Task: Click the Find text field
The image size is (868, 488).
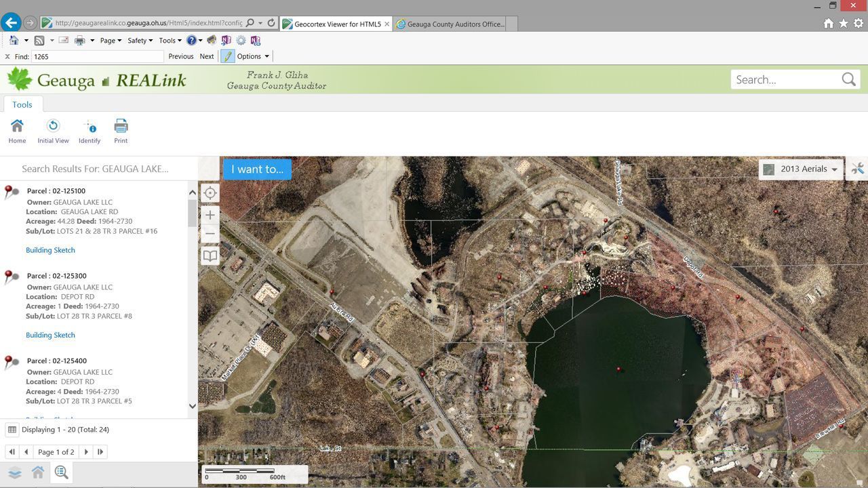Action: click(98, 56)
